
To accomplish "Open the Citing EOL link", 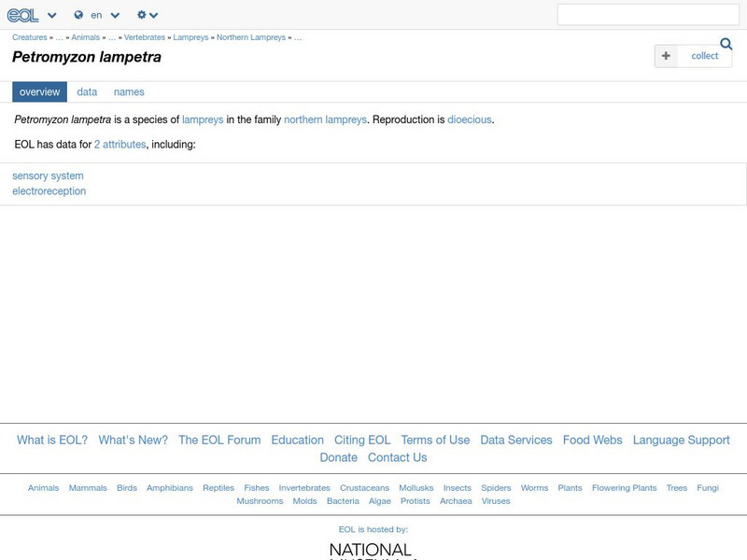I will tap(362, 440).
